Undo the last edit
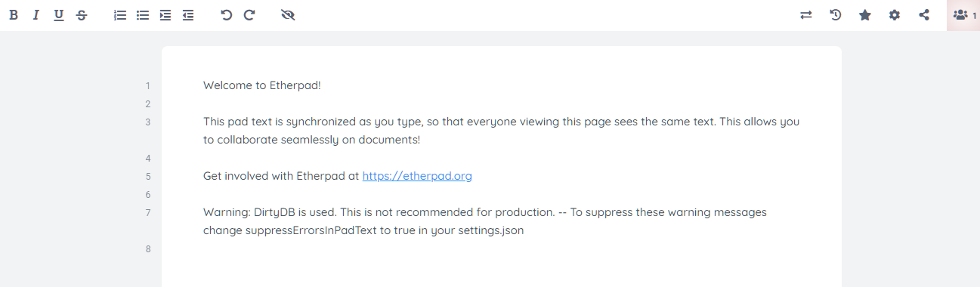Viewport: 980px width, 287px height. [226, 15]
